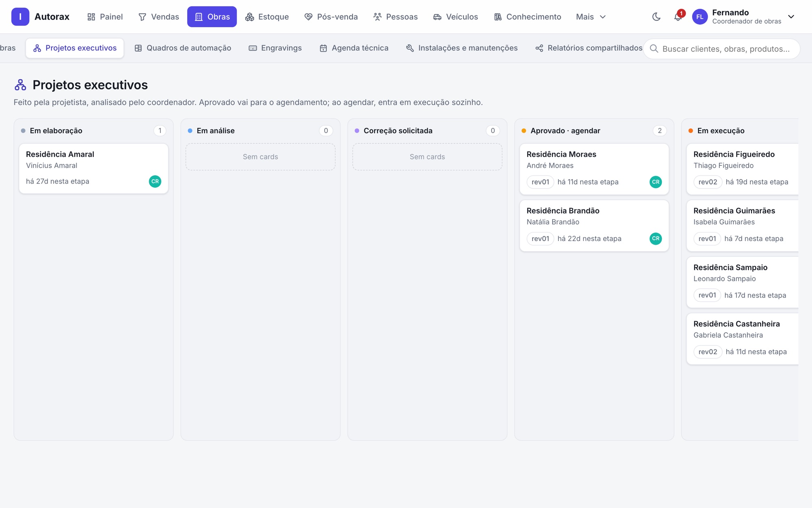Open the Mais dropdown menu
Screen dimensions: 812x508
tap(591, 17)
